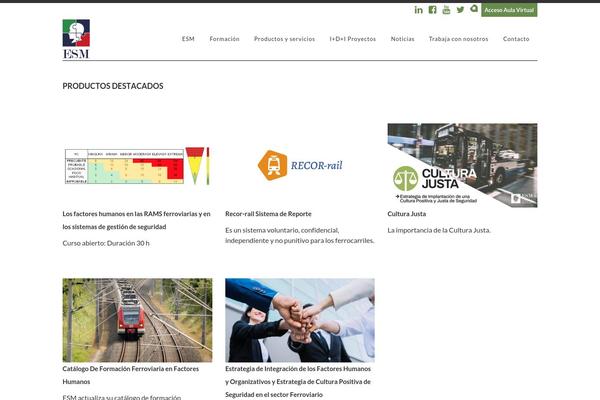
Task: Open 'Recor-rail Sistema de Reporte' title link
Action: tap(268, 214)
